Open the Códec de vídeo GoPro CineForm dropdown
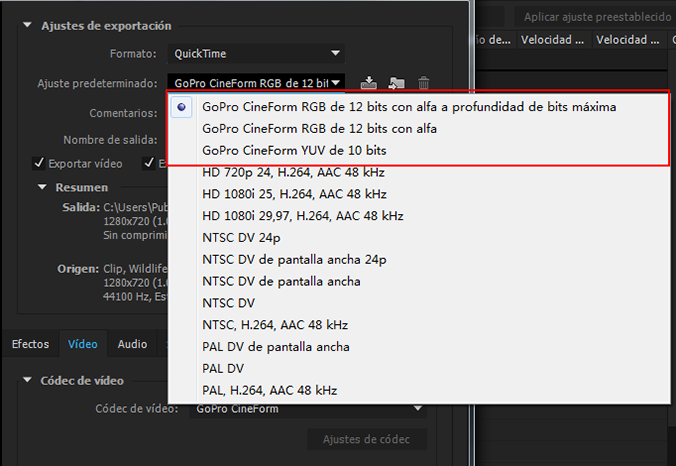Screen dimensions: 676x466 (308, 408)
